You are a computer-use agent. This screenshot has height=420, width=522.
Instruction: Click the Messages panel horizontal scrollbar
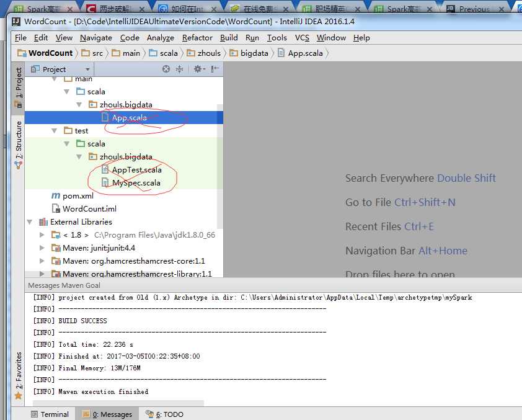pos(118,403)
